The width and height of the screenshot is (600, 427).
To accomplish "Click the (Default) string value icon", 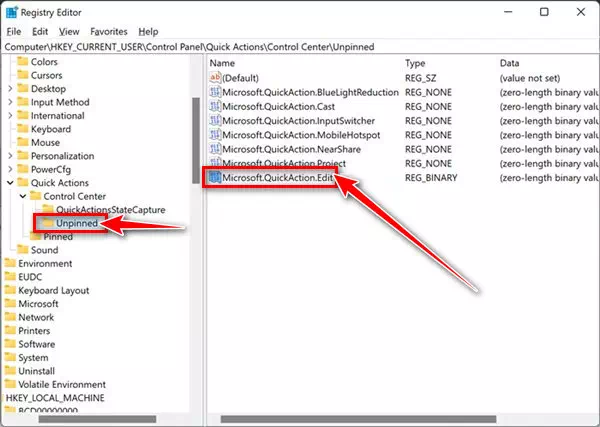I will pos(215,78).
